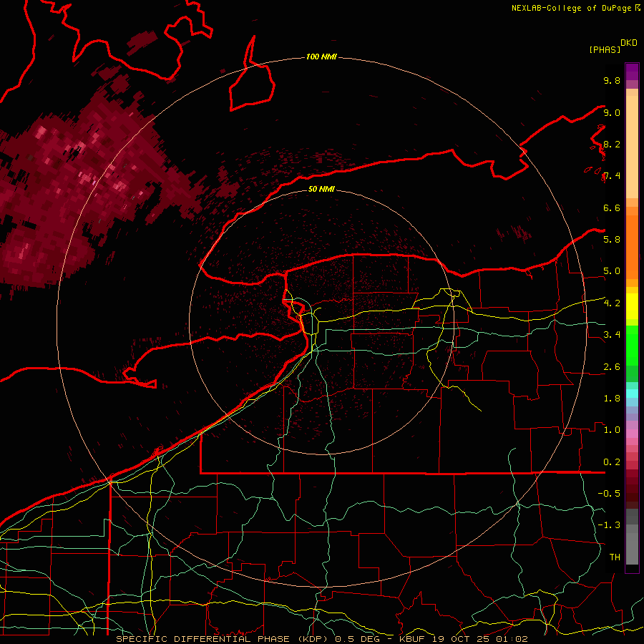Click the 5.0 scale value
Image resolution: width=644 pixels, height=644 pixels.
coord(612,271)
